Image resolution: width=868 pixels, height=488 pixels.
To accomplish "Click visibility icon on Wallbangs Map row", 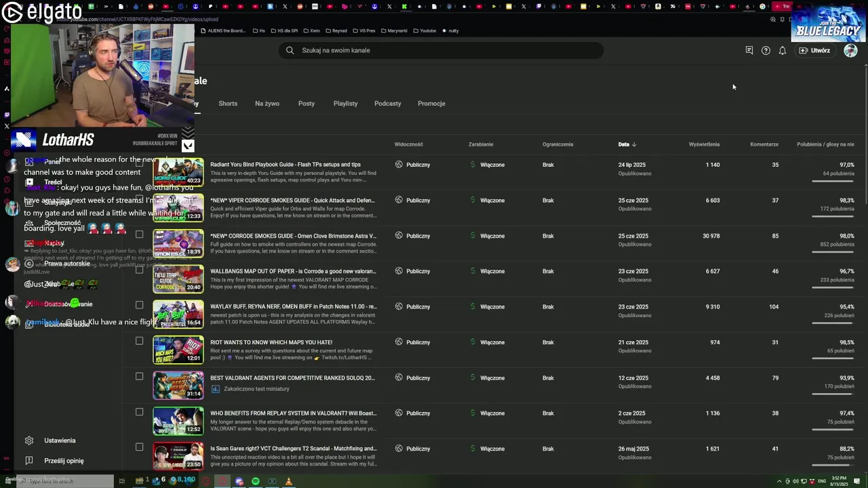I will point(399,271).
